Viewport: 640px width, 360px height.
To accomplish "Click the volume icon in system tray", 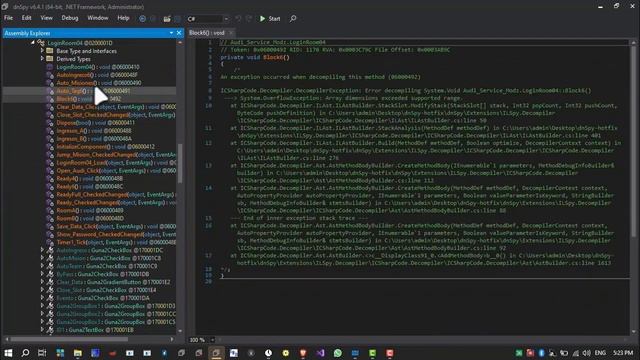I will click(x=587, y=353).
